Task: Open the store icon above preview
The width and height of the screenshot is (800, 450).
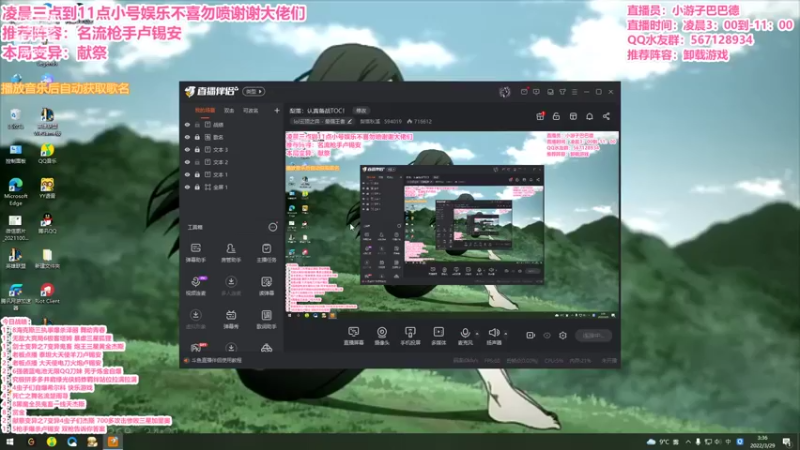Action: 573,116
